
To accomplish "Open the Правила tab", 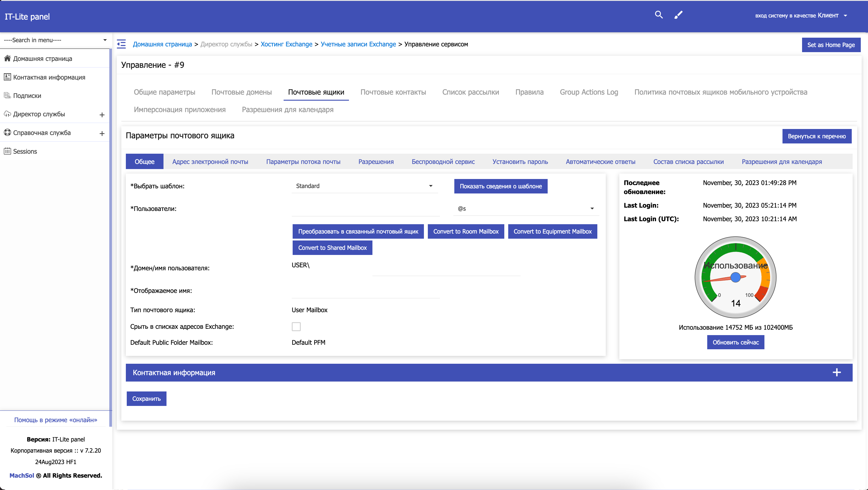I will tap(529, 92).
